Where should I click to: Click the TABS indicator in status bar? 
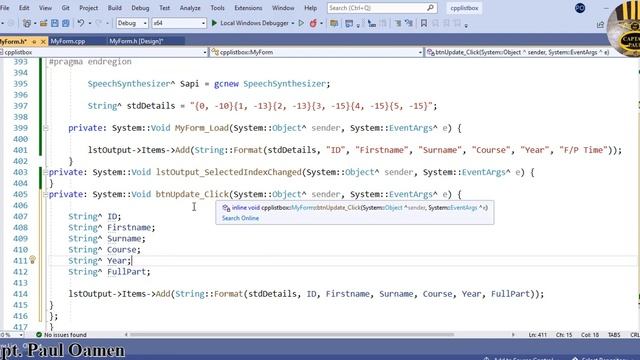(x=614, y=335)
